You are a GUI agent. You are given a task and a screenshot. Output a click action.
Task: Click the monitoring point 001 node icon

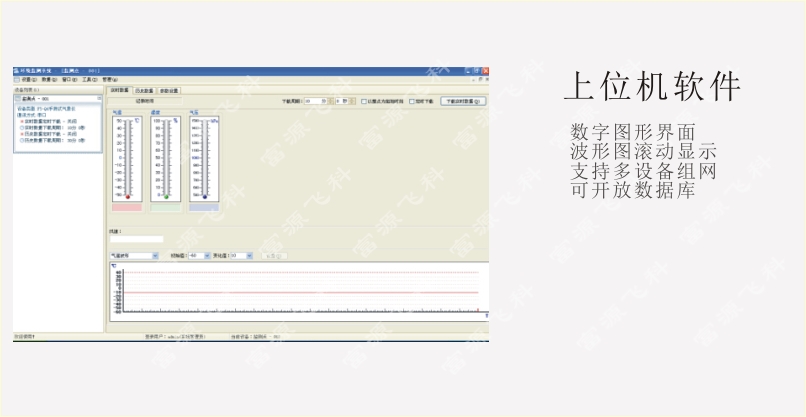(19, 99)
